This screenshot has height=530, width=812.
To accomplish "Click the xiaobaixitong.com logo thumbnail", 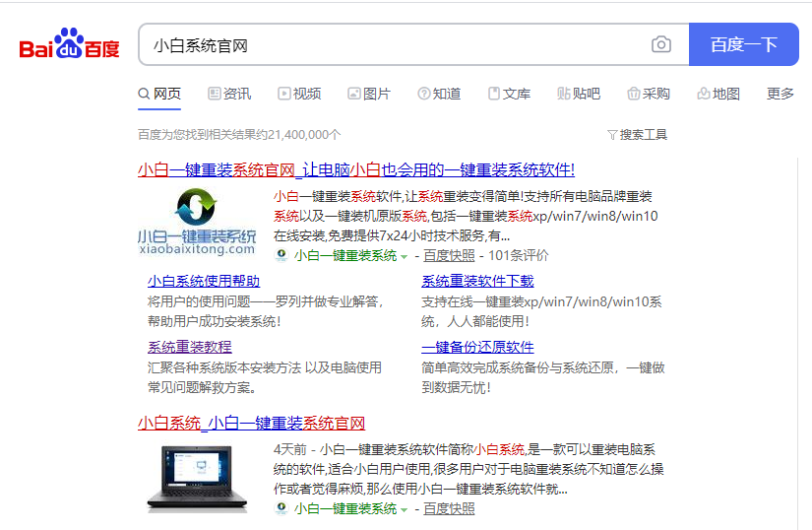I will pos(197,222).
